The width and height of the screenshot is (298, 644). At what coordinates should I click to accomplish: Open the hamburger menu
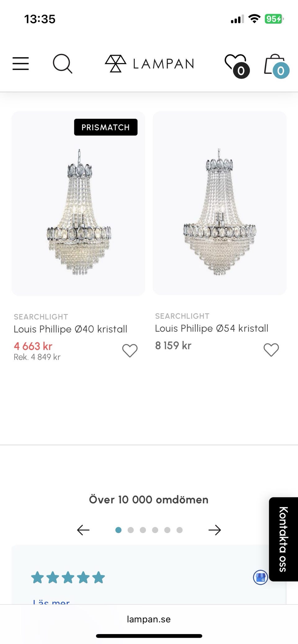coord(20,64)
